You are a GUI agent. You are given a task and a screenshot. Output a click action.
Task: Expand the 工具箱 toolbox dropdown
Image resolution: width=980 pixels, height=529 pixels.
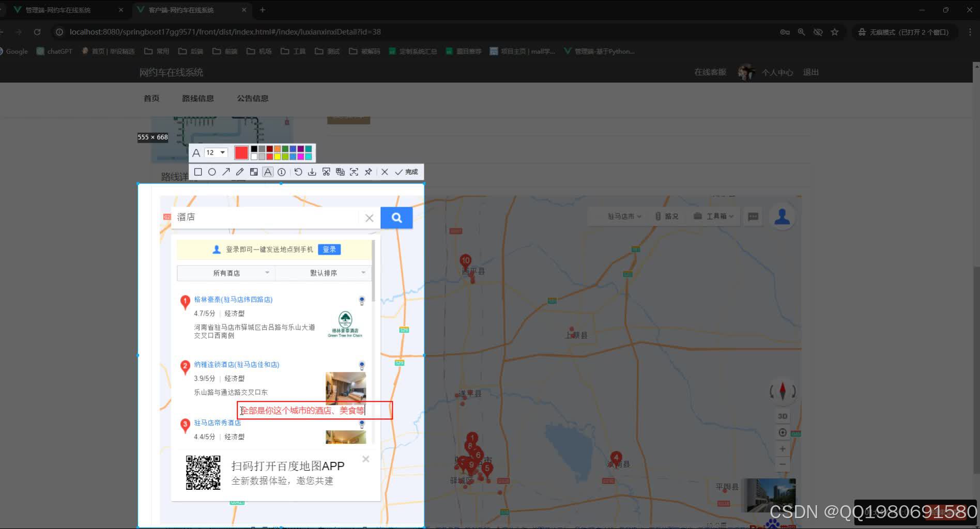(714, 216)
